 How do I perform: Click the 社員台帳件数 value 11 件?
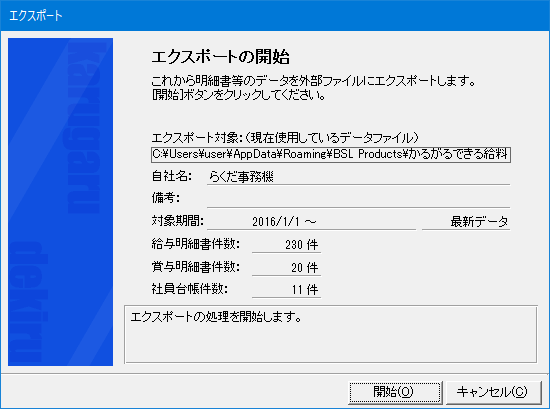(x=286, y=290)
